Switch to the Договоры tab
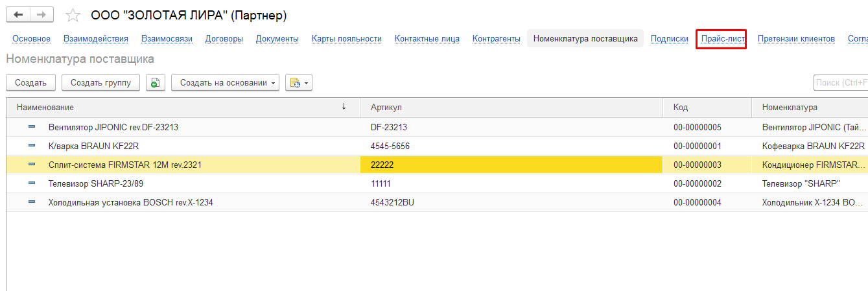Screen dimensions: 868x291 click(x=224, y=39)
